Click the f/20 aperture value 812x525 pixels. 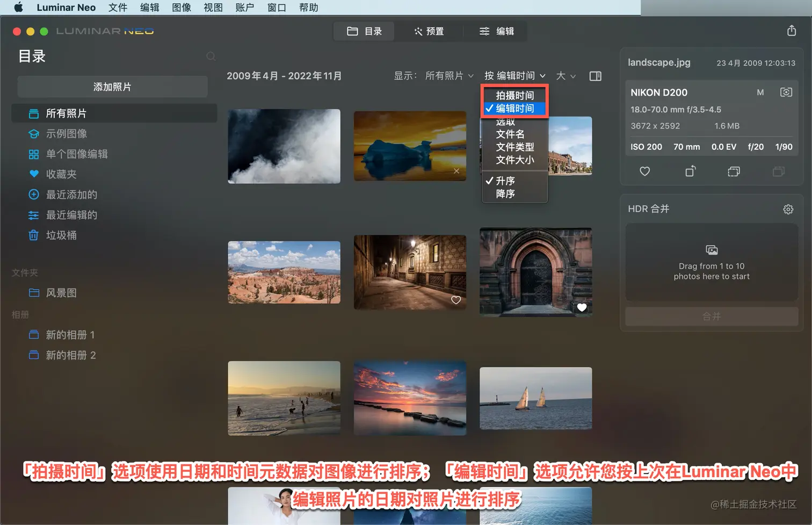click(756, 147)
